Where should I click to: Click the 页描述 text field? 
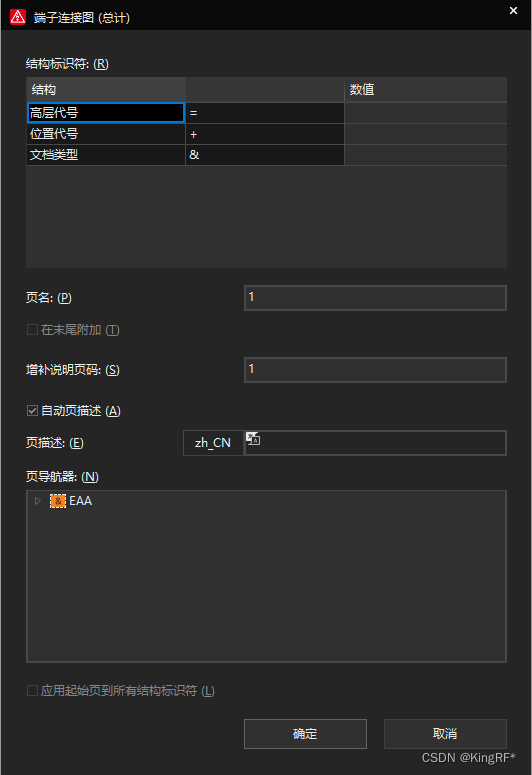[375, 443]
